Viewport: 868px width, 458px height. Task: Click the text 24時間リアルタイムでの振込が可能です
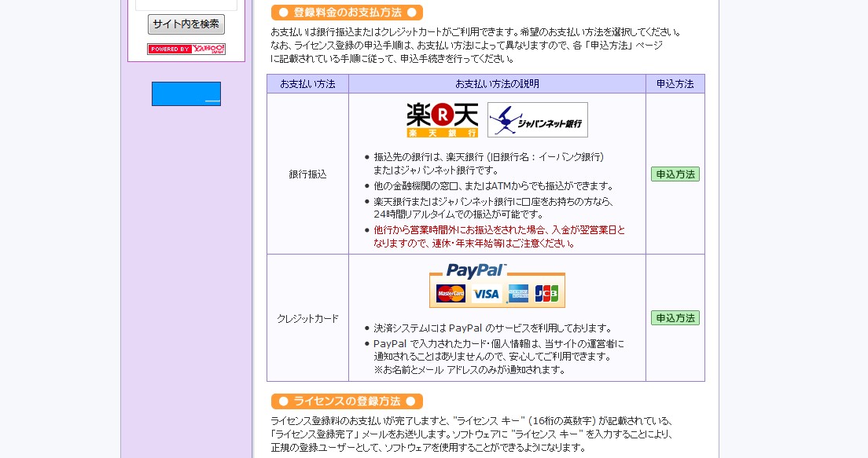click(x=458, y=214)
